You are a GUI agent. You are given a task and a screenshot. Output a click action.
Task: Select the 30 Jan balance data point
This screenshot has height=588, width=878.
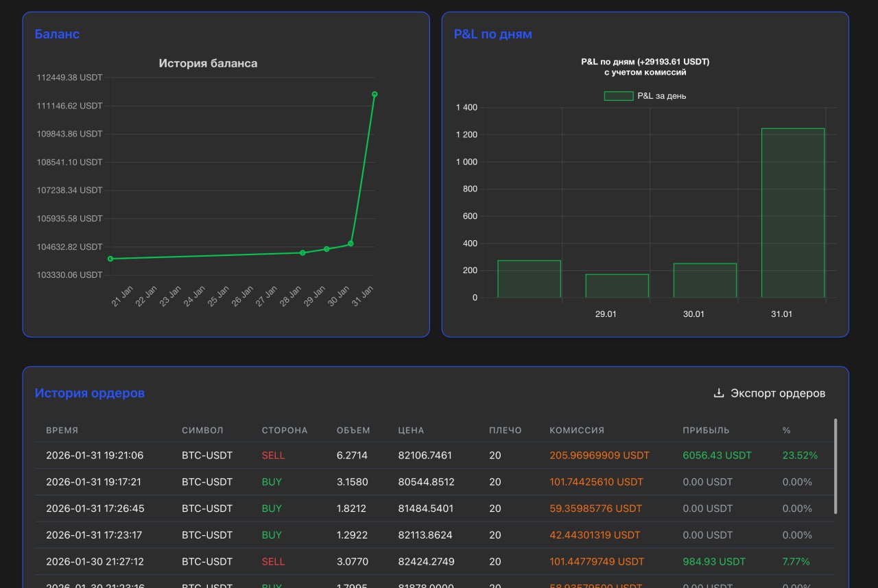coord(351,244)
